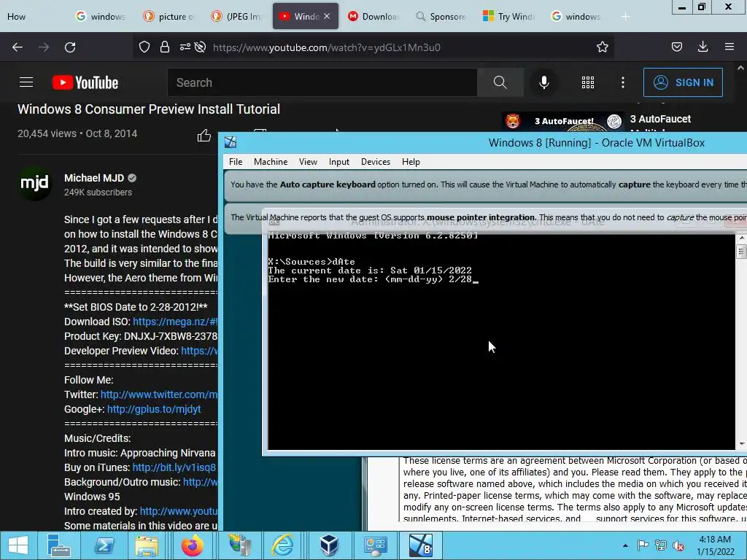Bookmark this page with the star icon
Image resolution: width=747 pixels, height=560 pixels.
point(602,47)
